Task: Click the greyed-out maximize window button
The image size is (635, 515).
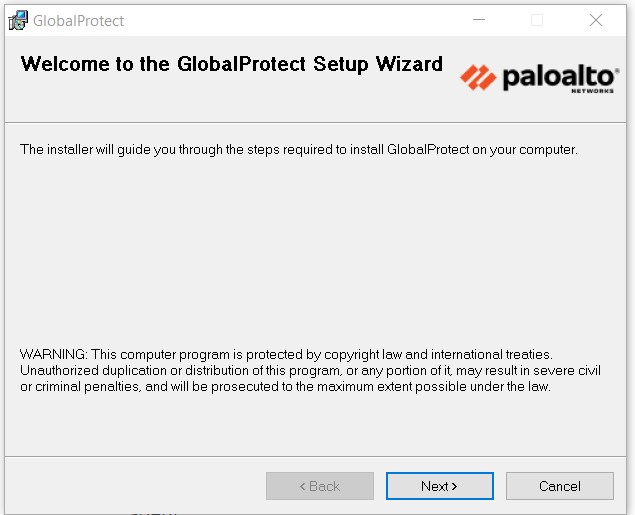Action: coord(537,20)
